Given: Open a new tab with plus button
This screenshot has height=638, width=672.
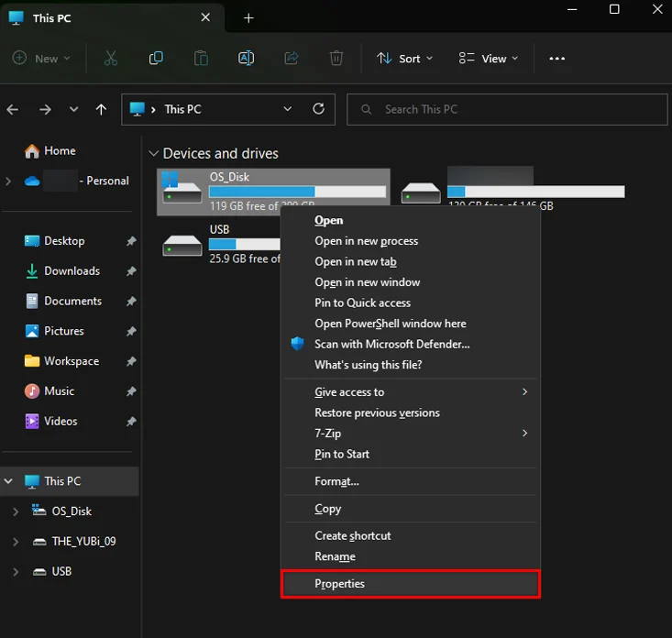Looking at the screenshot, I should click(x=248, y=18).
